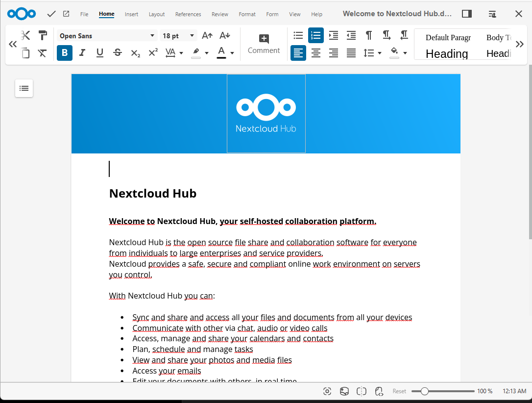Screen dimensions: 532x403
Task: Apply subscript formatting
Action: (x=135, y=53)
